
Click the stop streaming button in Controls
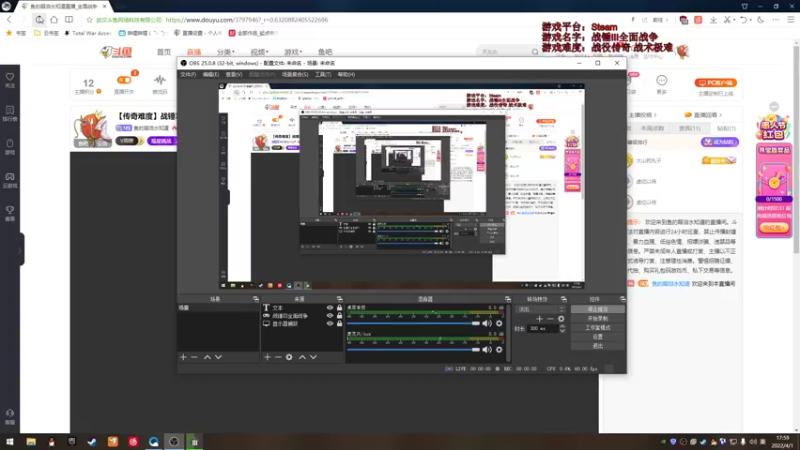click(597, 309)
